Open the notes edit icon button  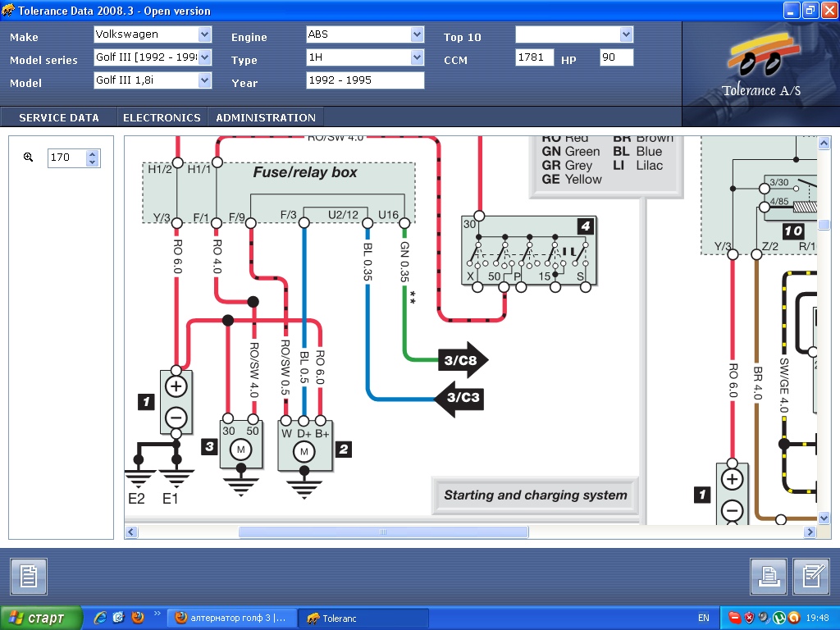812,576
